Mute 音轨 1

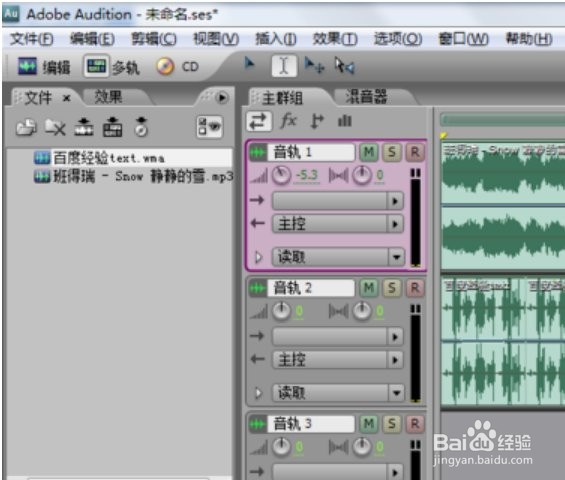369,152
